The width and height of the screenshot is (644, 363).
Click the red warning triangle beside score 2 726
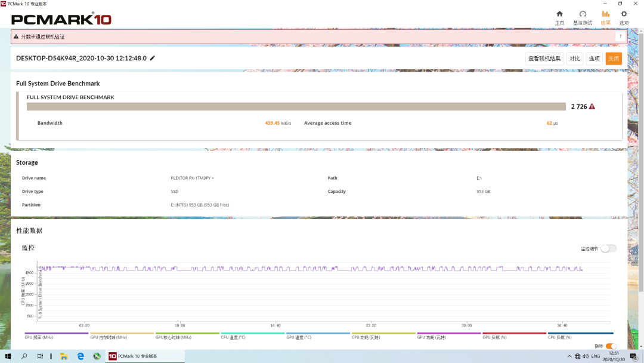pos(592,107)
